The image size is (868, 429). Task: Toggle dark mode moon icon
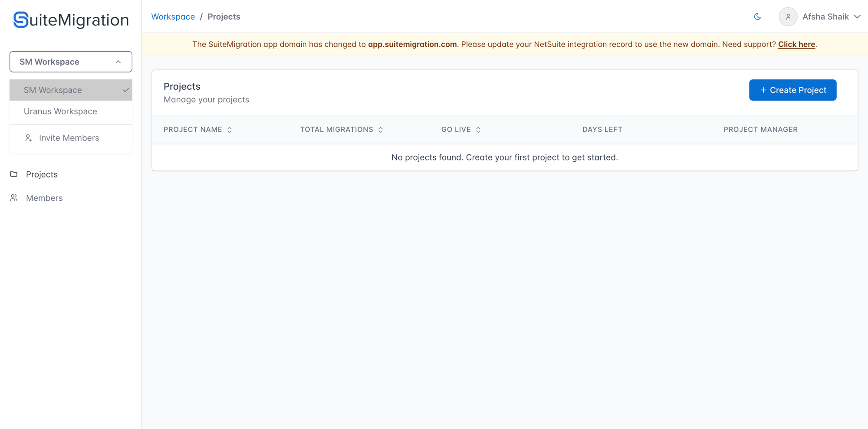(x=757, y=16)
